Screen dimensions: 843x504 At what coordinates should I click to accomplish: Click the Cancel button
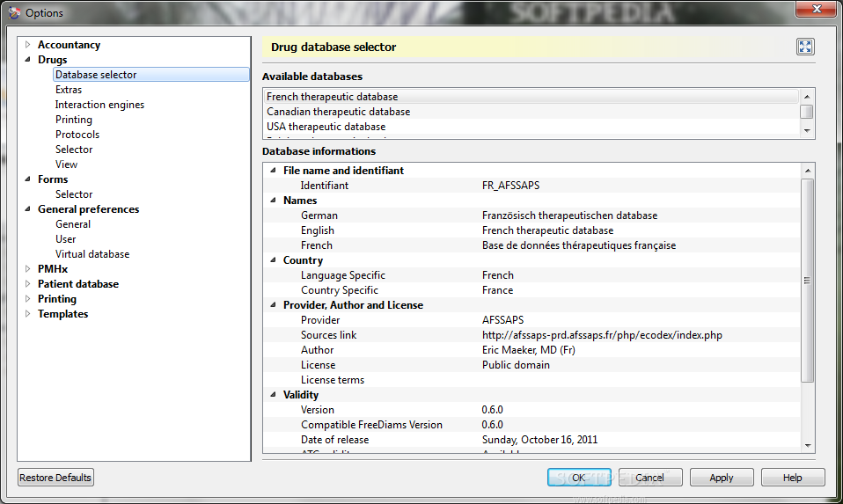point(650,478)
